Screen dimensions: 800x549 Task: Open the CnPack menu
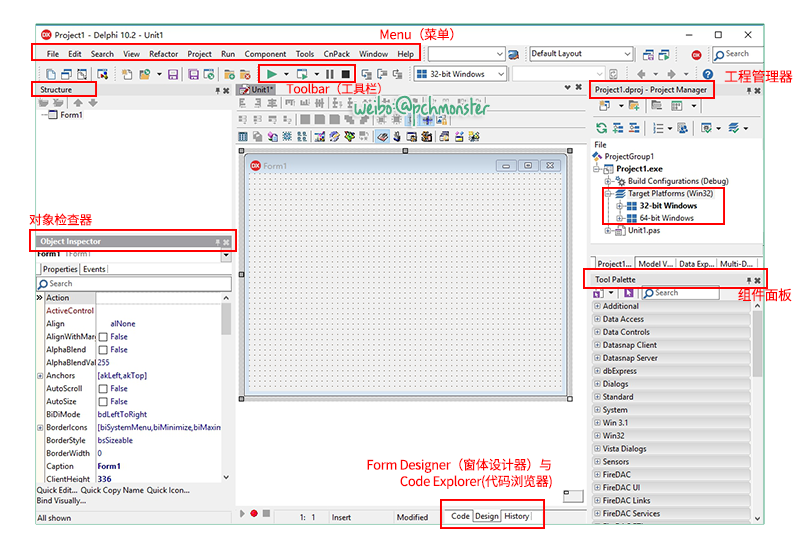pos(337,54)
